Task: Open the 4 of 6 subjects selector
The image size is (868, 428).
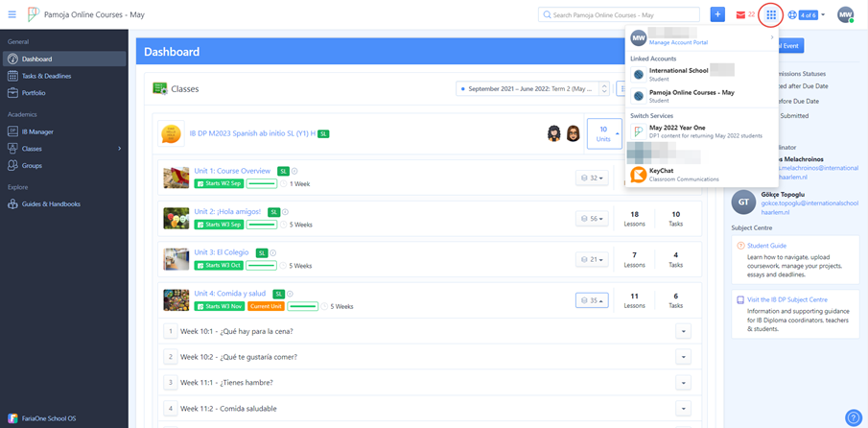Action: coord(807,15)
